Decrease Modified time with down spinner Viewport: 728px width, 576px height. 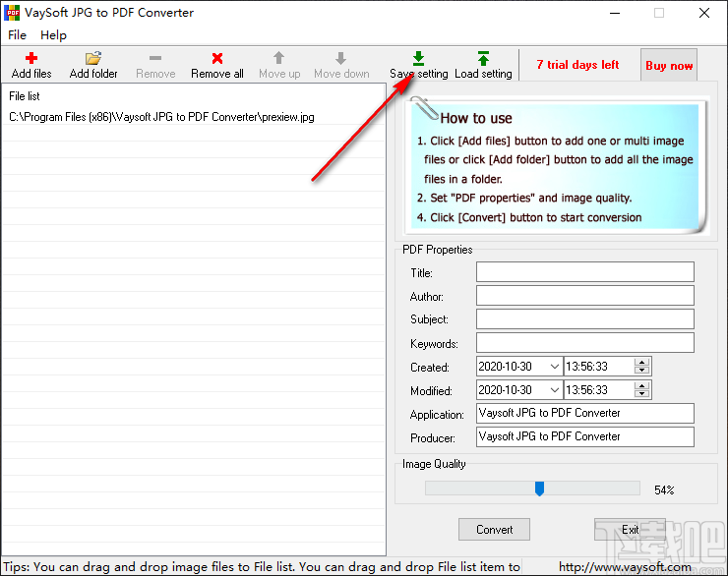tap(641, 394)
